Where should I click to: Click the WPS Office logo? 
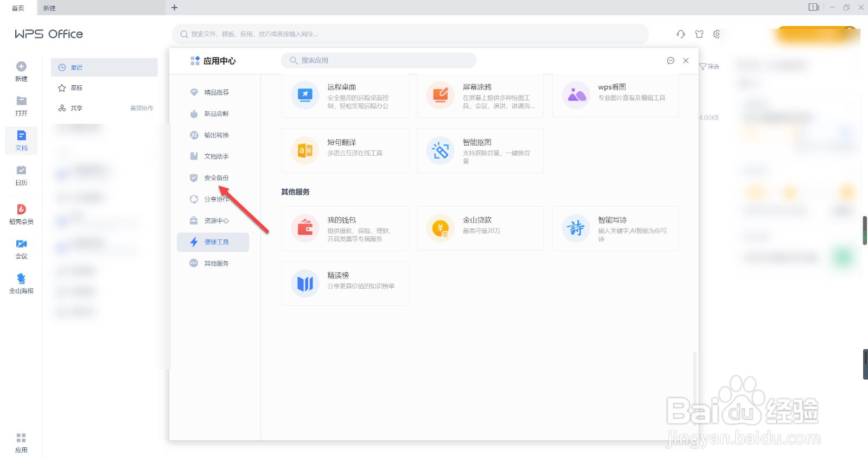(49, 34)
